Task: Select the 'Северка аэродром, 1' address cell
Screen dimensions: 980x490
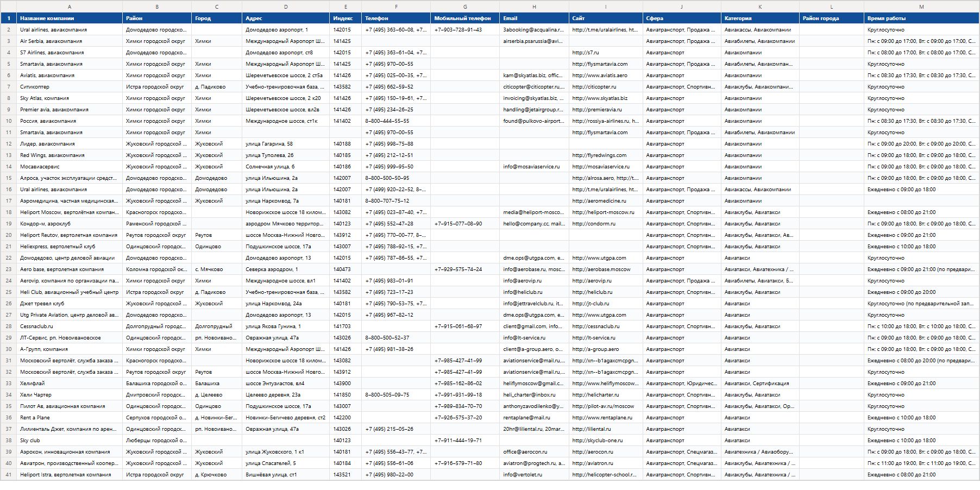Action: [286, 269]
